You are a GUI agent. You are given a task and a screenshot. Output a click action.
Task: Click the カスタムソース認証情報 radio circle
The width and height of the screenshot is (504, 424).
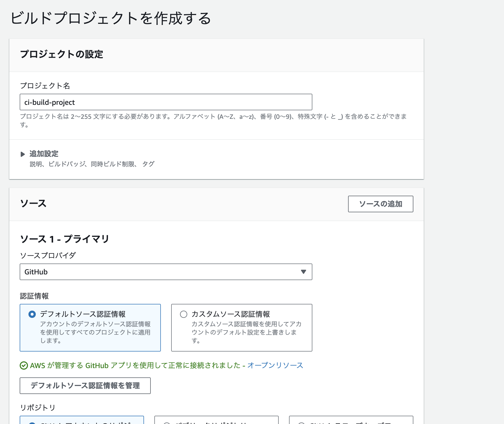point(184,314)
